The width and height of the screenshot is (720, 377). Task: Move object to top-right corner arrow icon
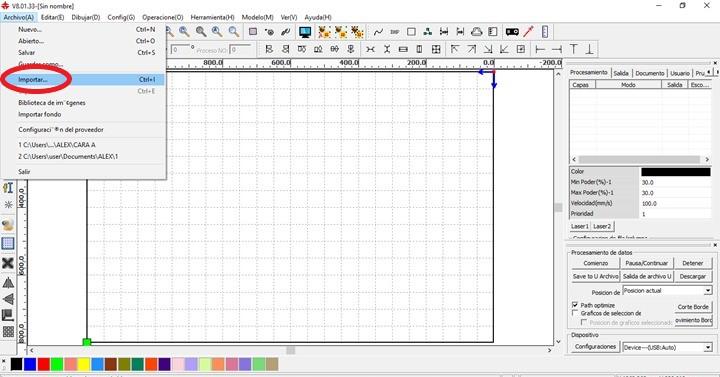click(472, 49)
